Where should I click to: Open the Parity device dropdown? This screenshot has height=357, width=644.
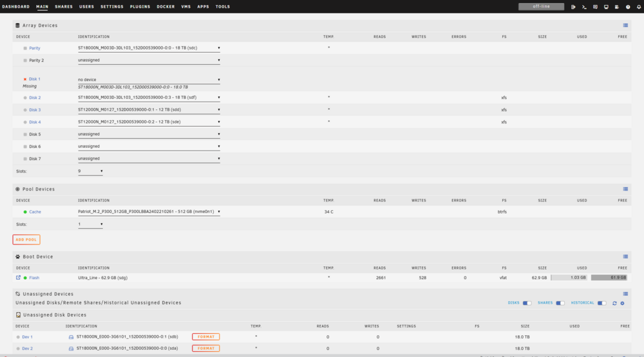coord(149,48)
